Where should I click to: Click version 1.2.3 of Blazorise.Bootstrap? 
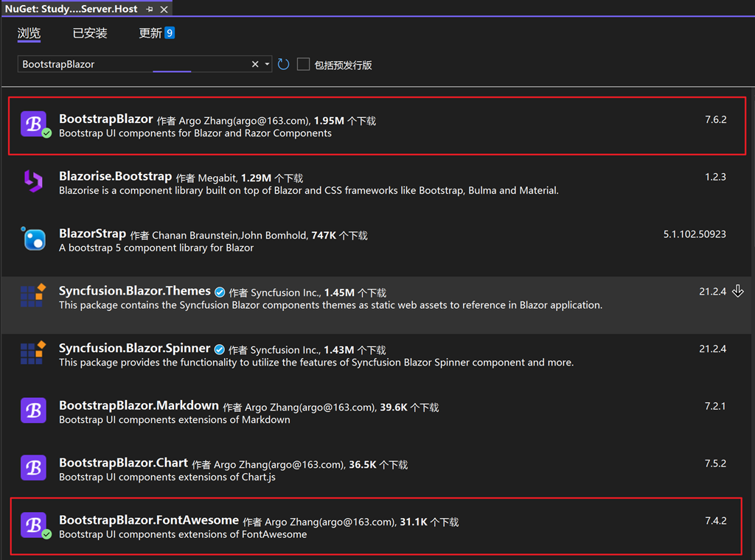[715, 177]
